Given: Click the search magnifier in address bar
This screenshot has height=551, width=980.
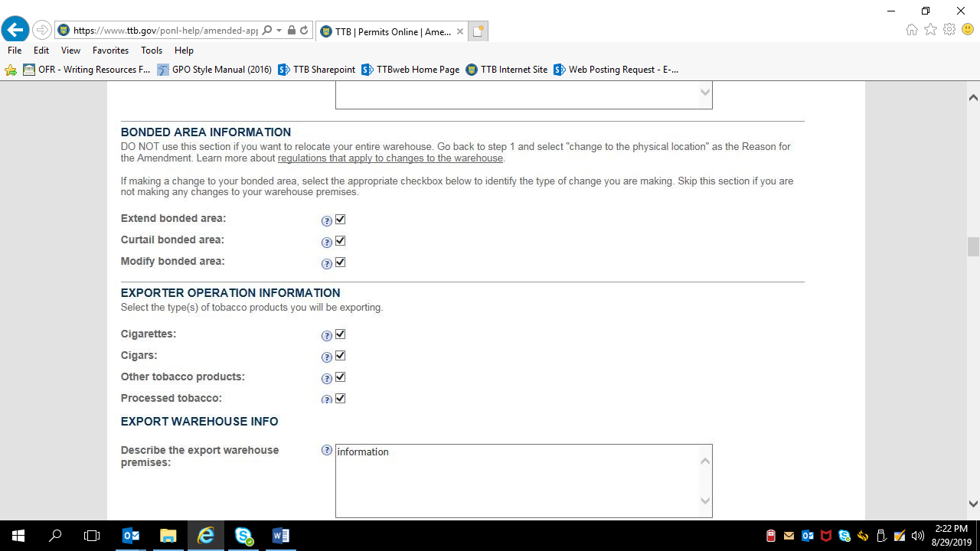Looking at the screenshot, I should coord(267,31).
